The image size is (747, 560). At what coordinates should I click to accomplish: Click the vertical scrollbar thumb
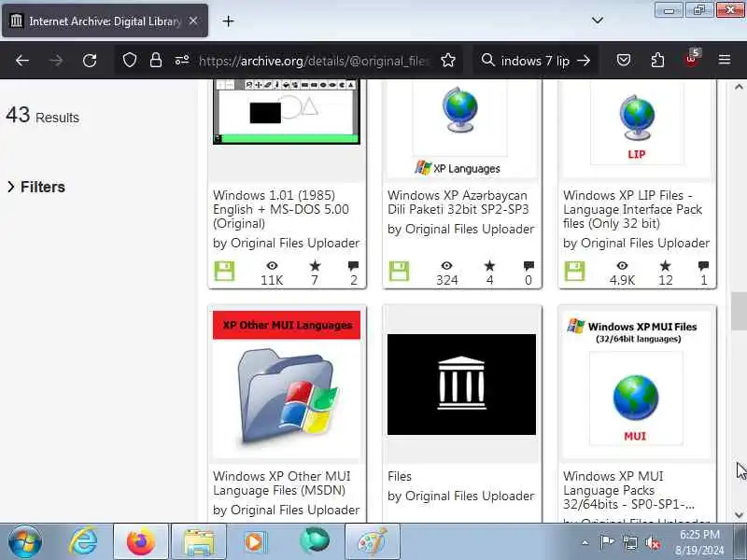point(739,311)
